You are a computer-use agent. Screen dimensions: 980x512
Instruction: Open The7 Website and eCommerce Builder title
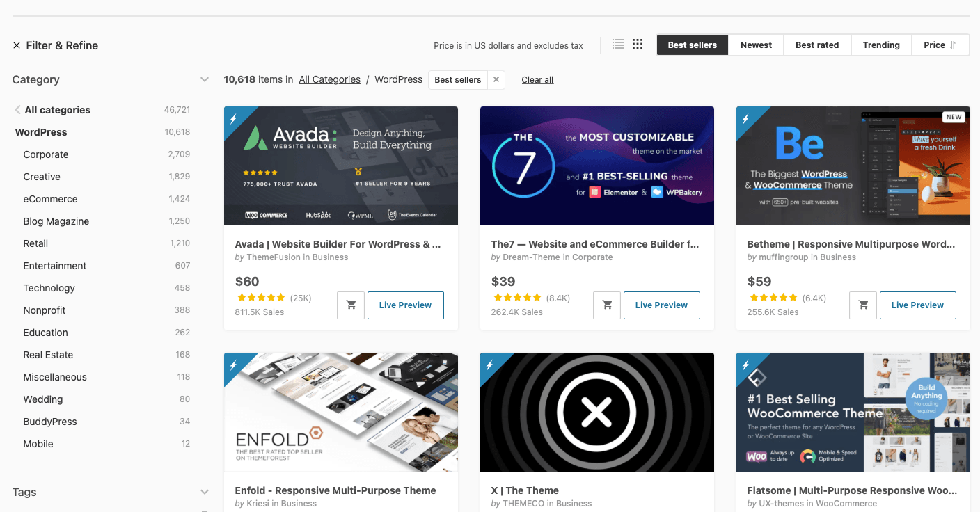(595, 244)
